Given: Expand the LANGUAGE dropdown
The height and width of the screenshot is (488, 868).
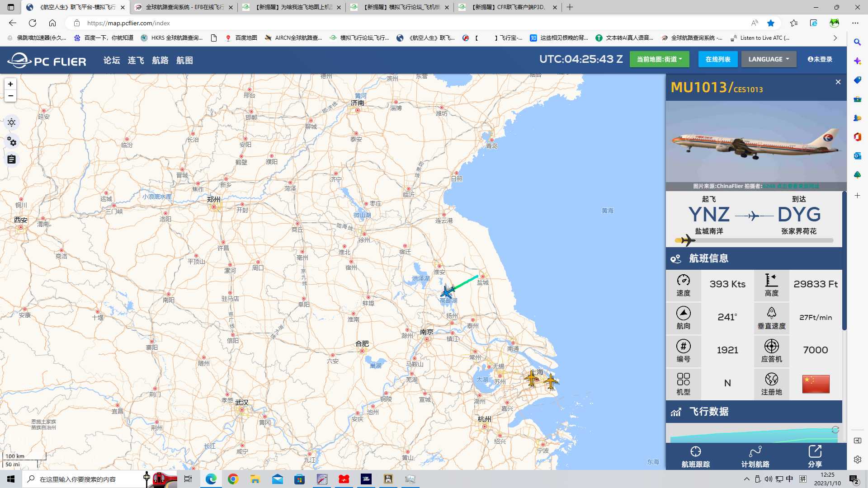Looking at the screenshot, I should (x=768, y=59).
